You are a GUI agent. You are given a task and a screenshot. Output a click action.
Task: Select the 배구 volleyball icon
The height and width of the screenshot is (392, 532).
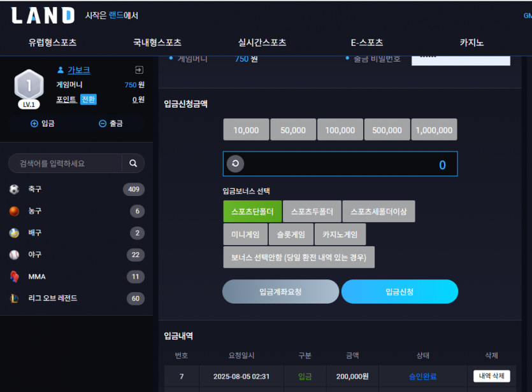click(x=14, y=233)
